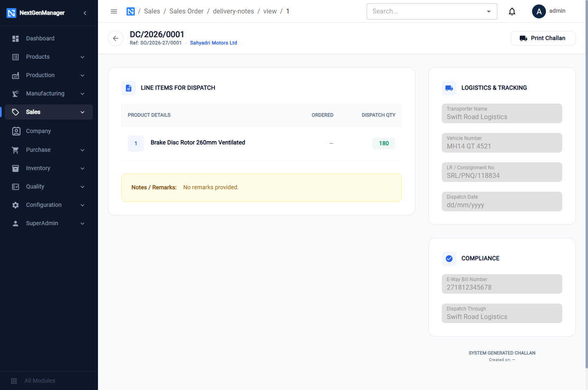Open the notifications bell
The image size is (588, 390).
click(x=512, y=11)
